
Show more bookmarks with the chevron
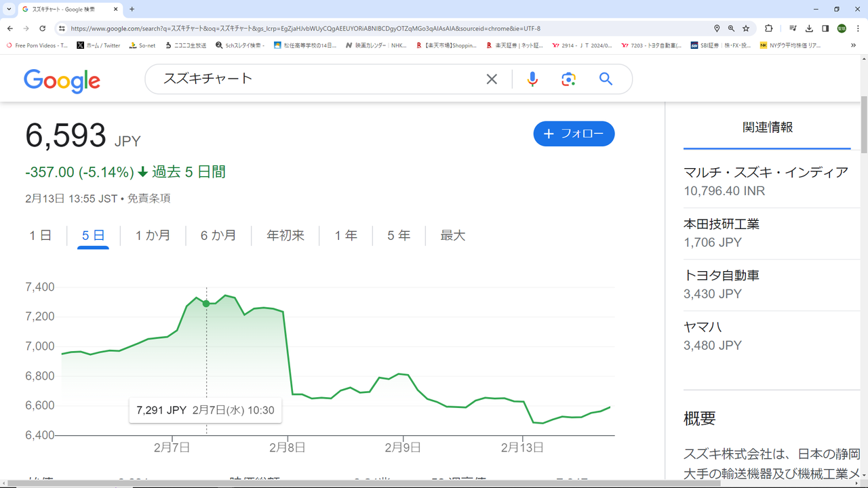pos(853,45)
